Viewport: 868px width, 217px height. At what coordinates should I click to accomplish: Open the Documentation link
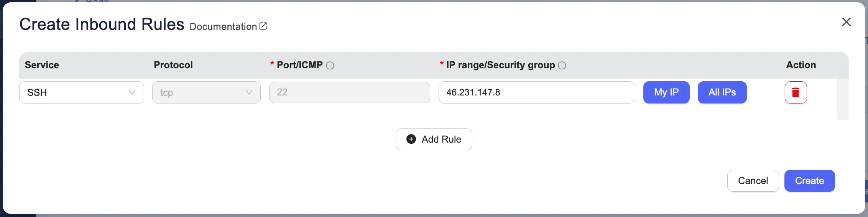pyautogui.click(x=223, y=26)
